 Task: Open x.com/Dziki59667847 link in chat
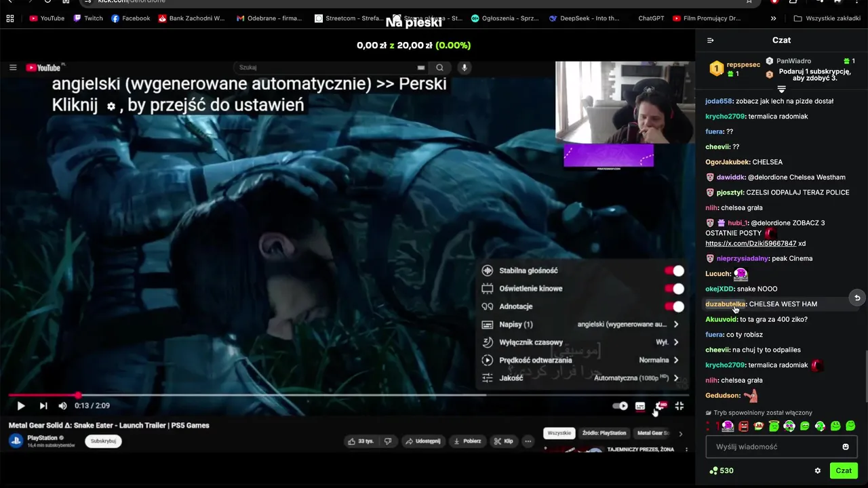click(751, 243)
